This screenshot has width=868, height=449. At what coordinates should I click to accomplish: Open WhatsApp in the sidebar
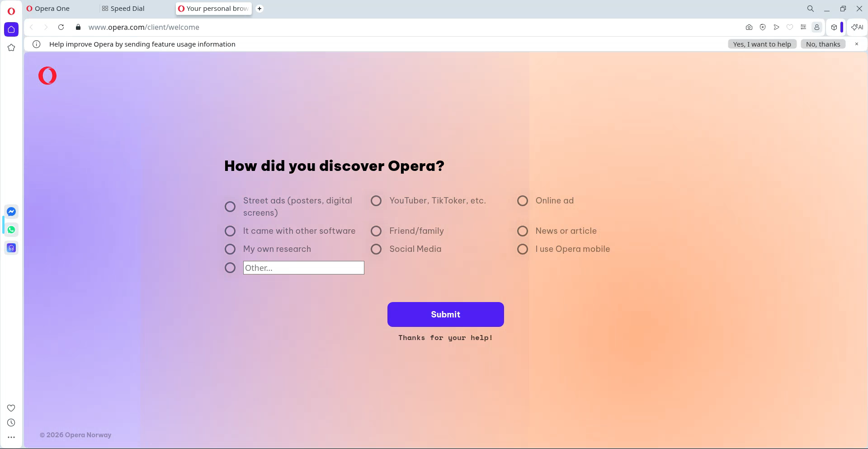click(x=11, y=230)
